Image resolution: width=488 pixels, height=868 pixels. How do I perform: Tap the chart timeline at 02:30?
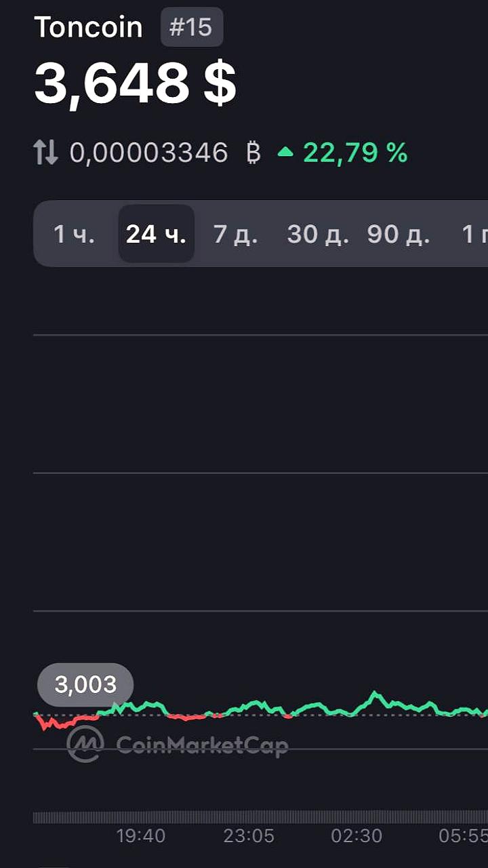357,836
